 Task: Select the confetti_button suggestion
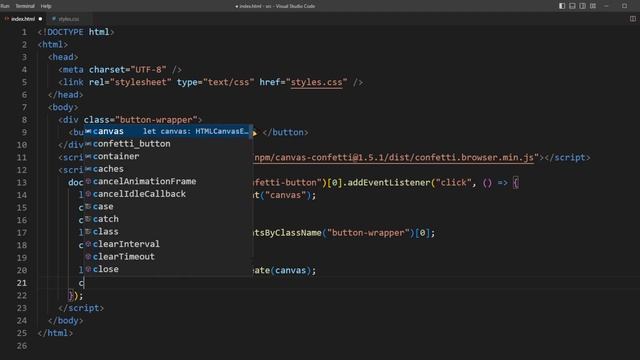[168, 144]
